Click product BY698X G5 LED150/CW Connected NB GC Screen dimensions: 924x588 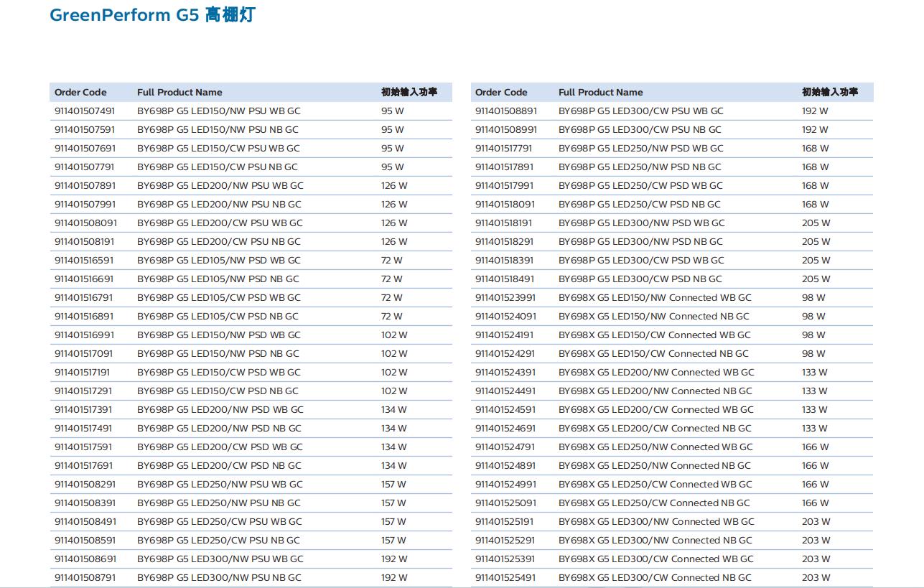pos(653,354)
